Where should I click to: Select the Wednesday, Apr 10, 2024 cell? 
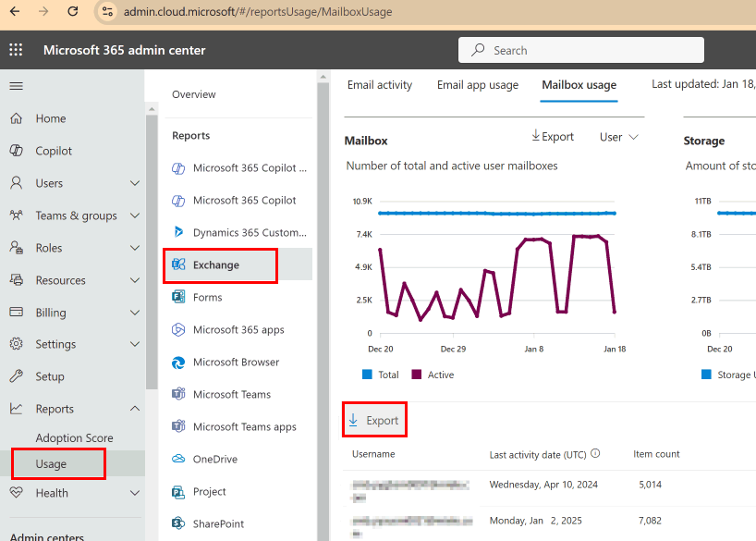pos(543,485)
